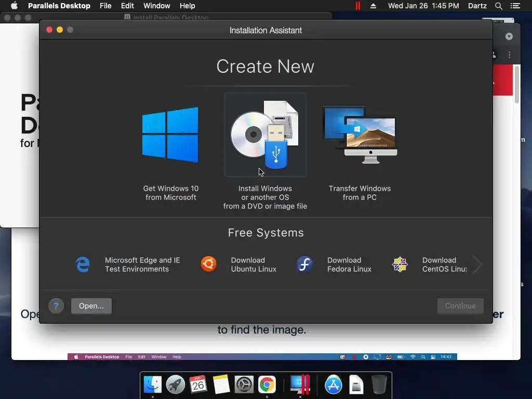
Task: Close the Installation Assistant window
Action: point(49,30)
